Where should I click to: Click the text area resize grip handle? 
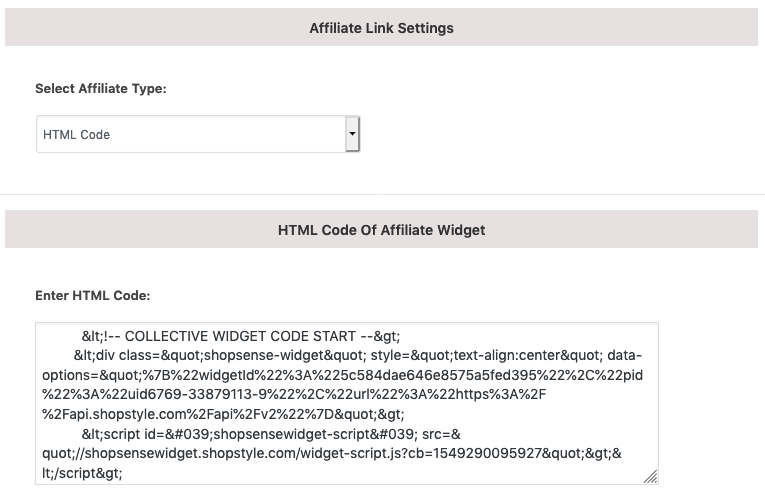[650, 476]
